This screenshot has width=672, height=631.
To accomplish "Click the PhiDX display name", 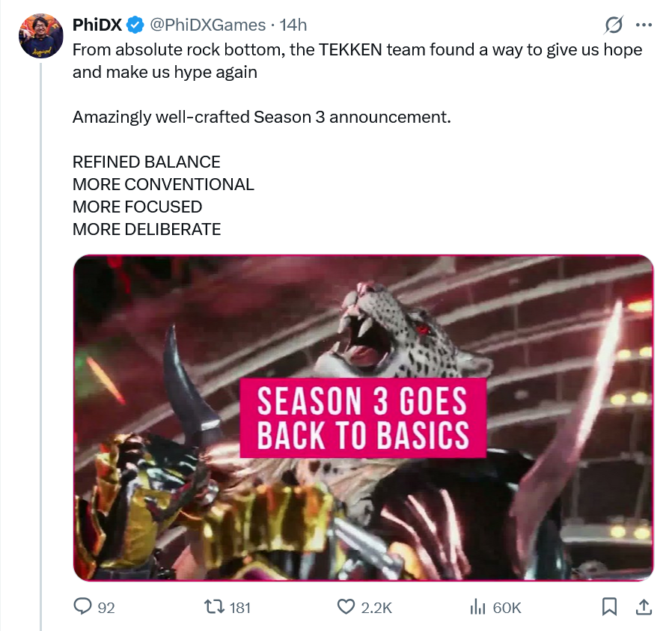I will pos(97,25).
